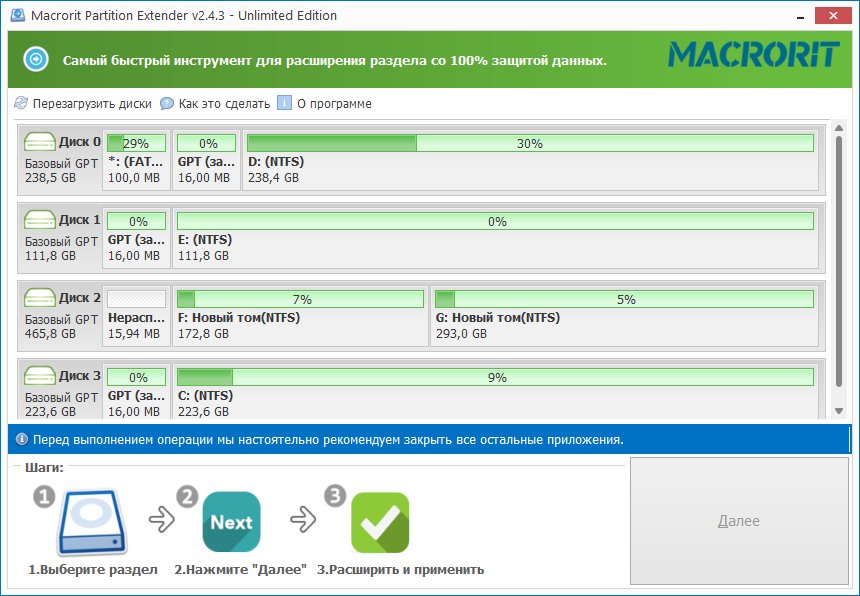Viewport: 860px width, 596px height.
Task: Select the D: (NTFS) 238,4 GB partition
Action: coord(531,160)
